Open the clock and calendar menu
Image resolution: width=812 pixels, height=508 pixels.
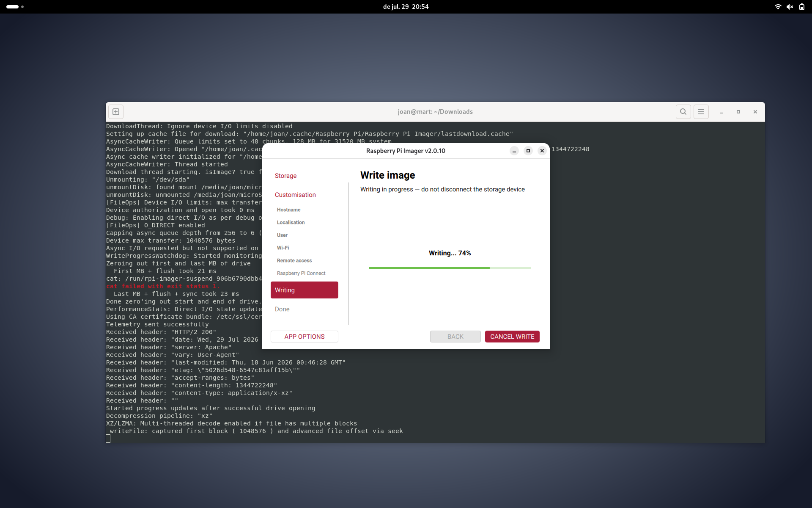[x=406, y=7]
